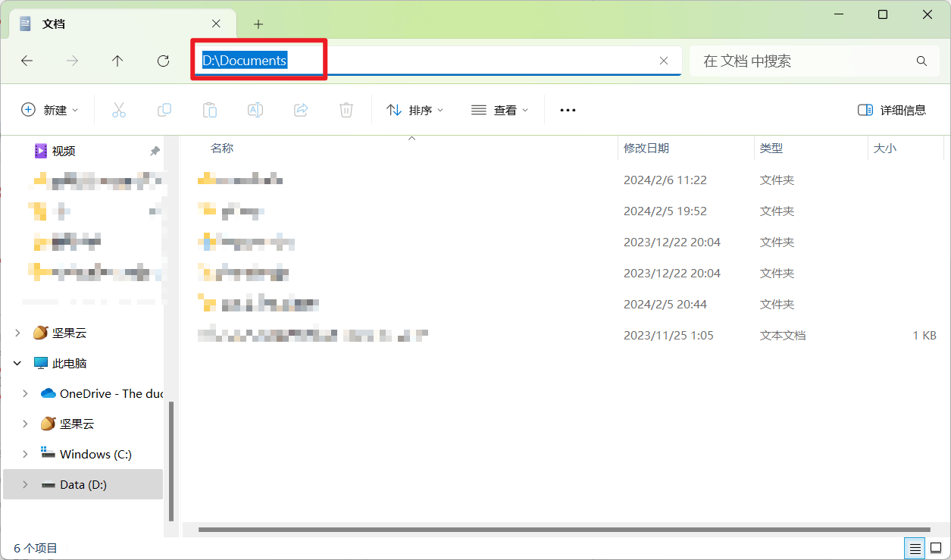The width and height of the screenshot is (951, 560).
Task: Click the search magnifier icon
Action: tap(921, 61)
